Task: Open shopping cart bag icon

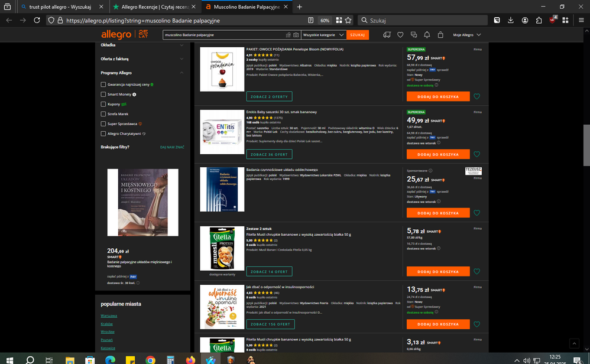Action: (x=440, y=35)
